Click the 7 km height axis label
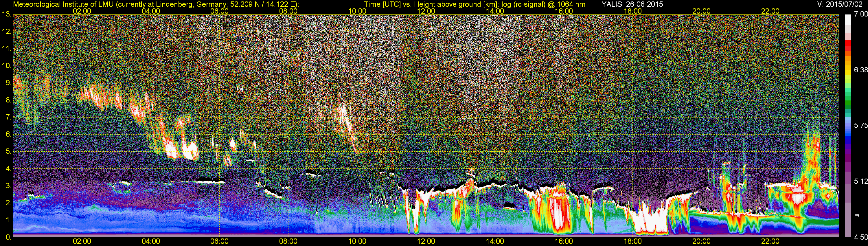 tap(8, 117)
